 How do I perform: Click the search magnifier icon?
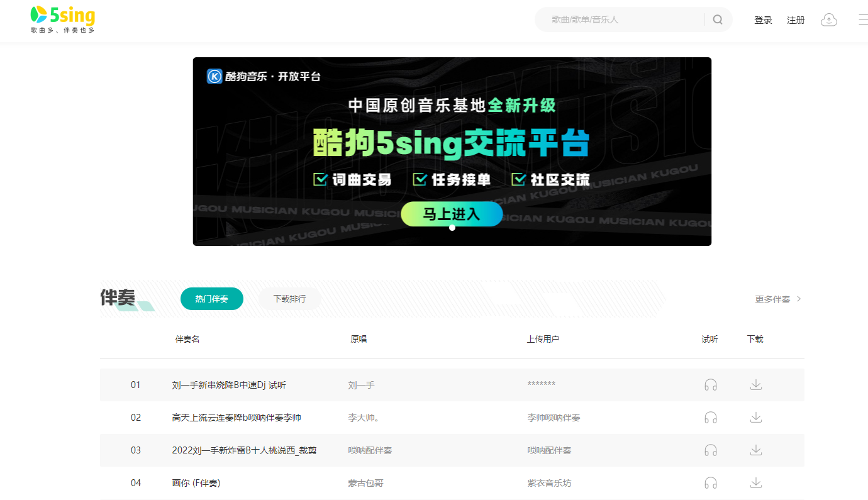pyautogui.click(x=717, y=19)
